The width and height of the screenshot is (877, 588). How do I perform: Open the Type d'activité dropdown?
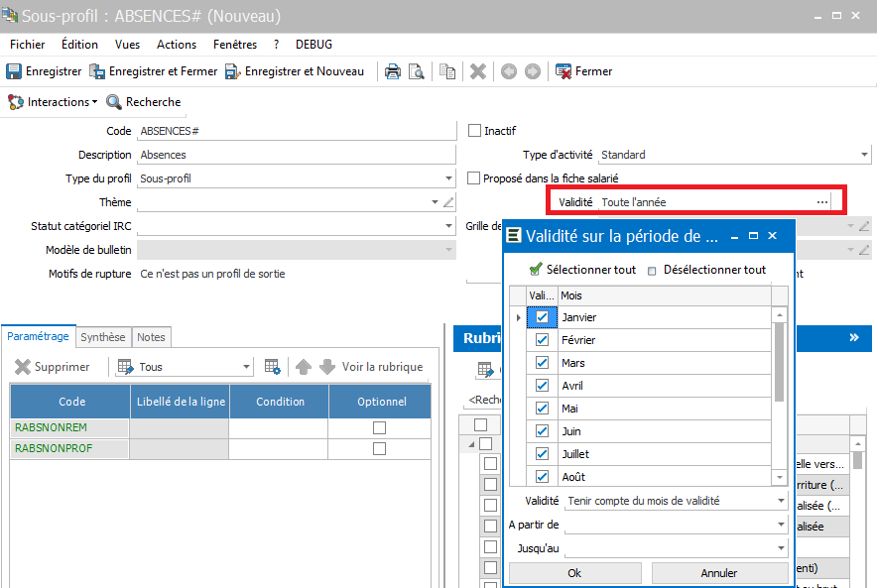point(864,155)
